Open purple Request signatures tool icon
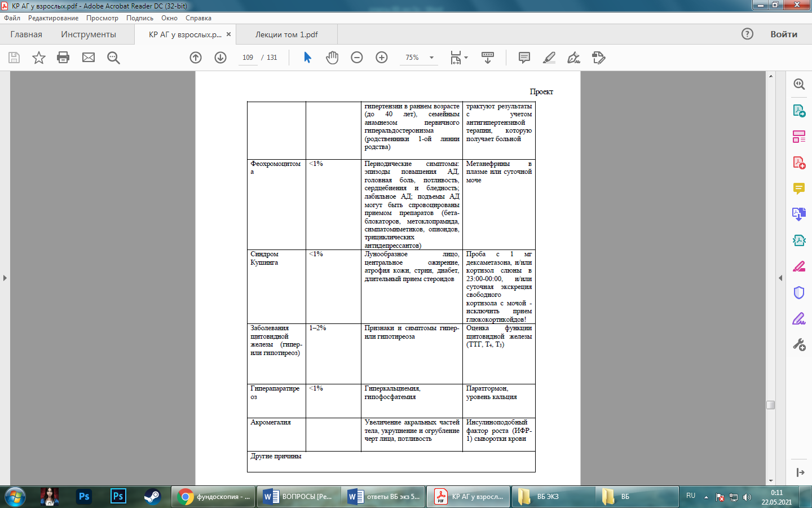This screenshot has width=812, height=508. tap(799, 318)
